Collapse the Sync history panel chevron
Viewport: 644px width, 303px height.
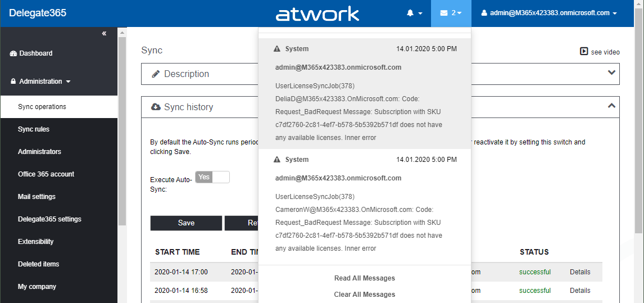pyautogui.click(x=612, y=106)
